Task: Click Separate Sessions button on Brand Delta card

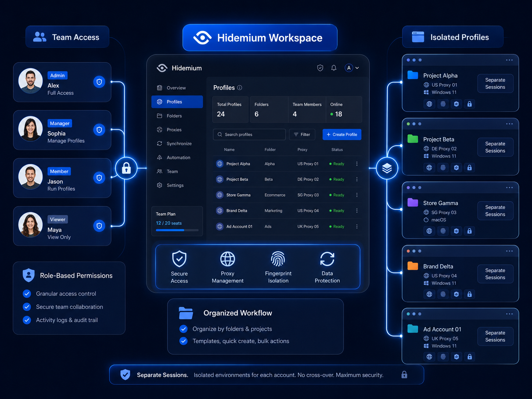Action: (495, 274)
